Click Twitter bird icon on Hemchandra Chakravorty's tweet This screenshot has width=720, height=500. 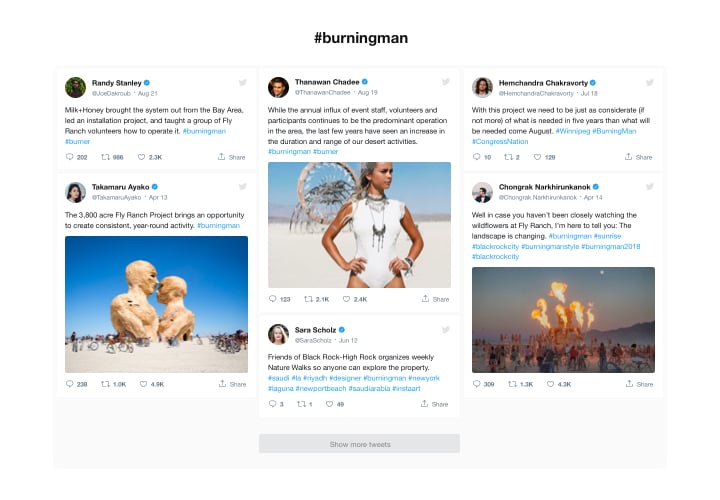click(x=650, y=83)
